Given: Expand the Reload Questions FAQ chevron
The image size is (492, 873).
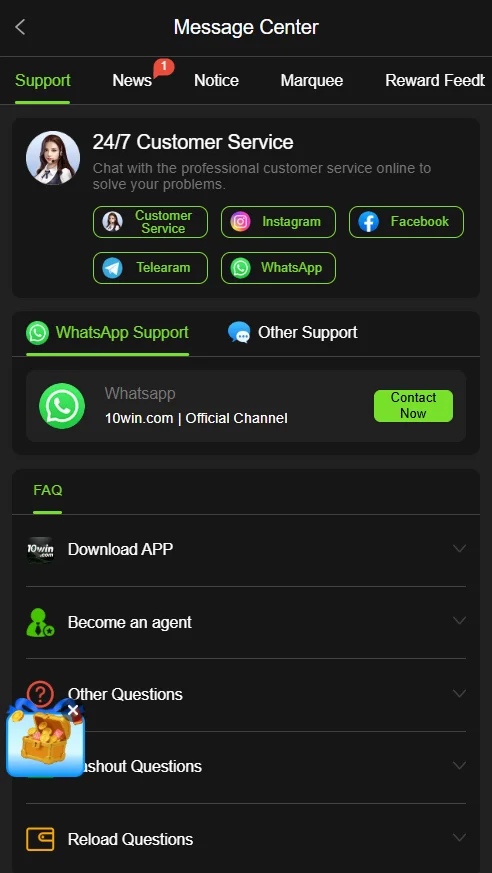Looking at the screenshot, I should tap(459, 837).
